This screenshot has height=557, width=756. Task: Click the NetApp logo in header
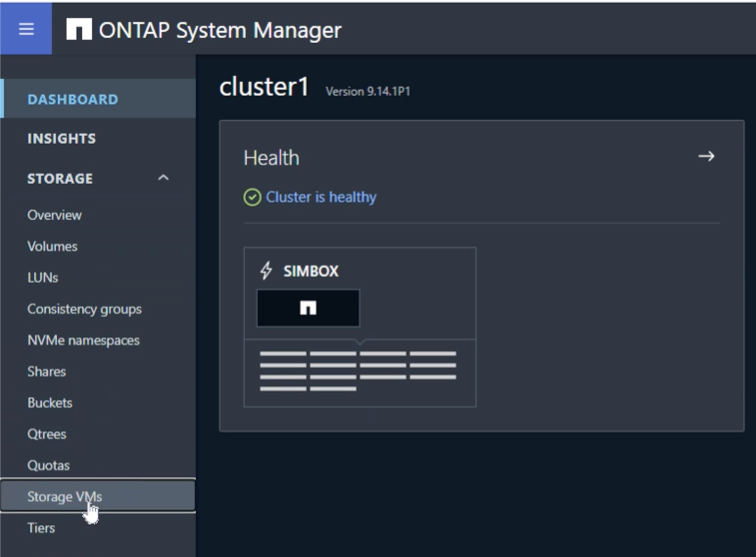coord(79,30)
